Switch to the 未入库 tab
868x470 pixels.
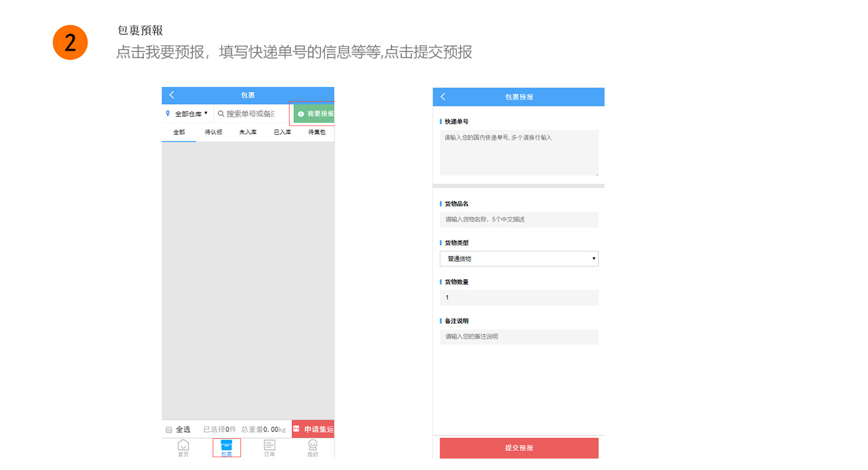247,132
